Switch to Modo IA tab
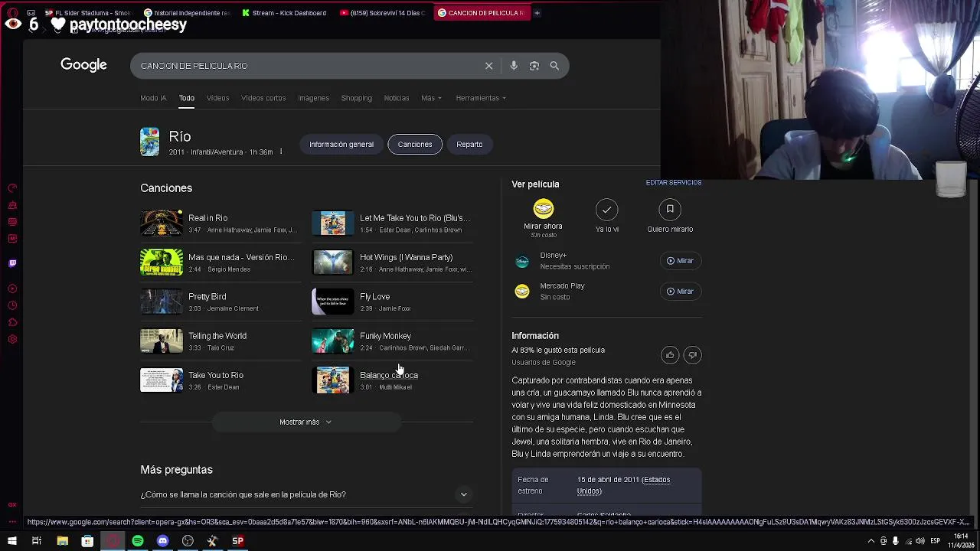 (153, 98)
